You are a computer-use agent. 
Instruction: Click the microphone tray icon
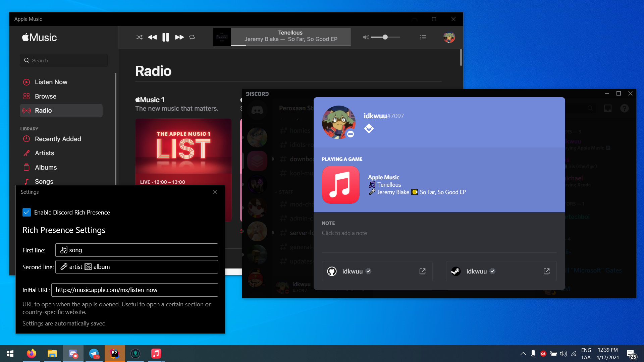[x=533, y=354]
